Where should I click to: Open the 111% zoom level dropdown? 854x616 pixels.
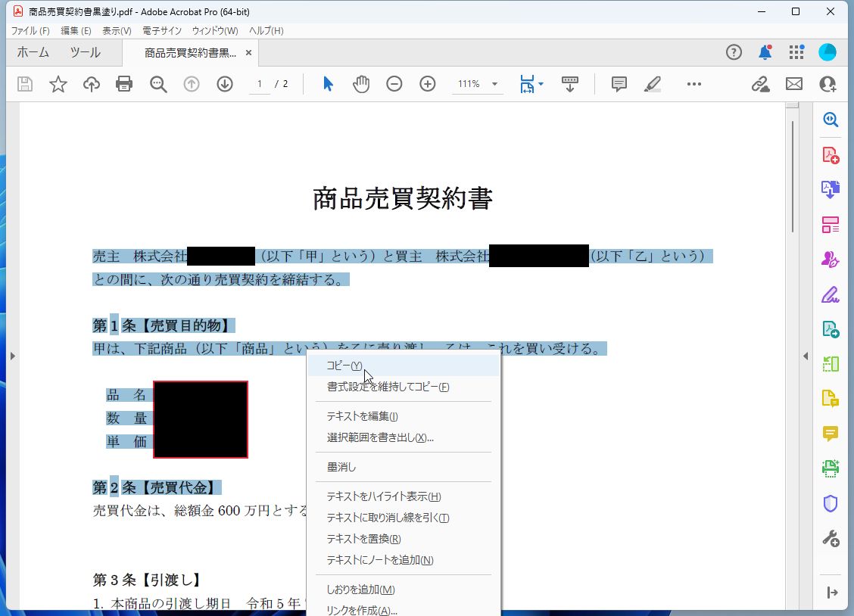477,84
